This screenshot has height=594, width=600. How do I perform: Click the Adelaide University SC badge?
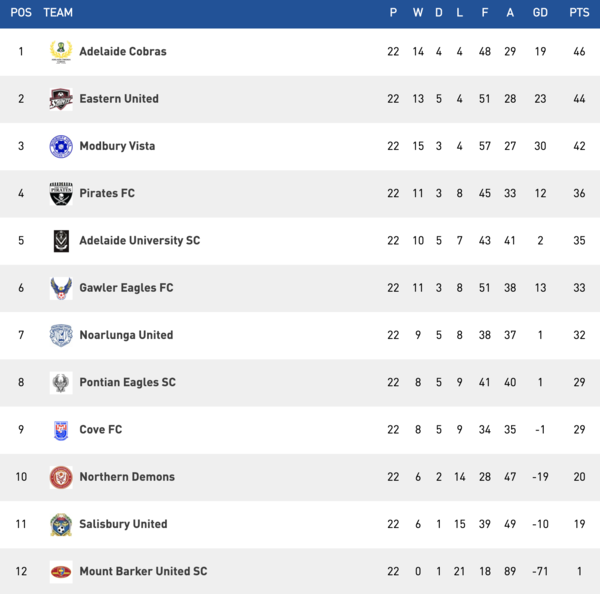click(x=61, y=241)
